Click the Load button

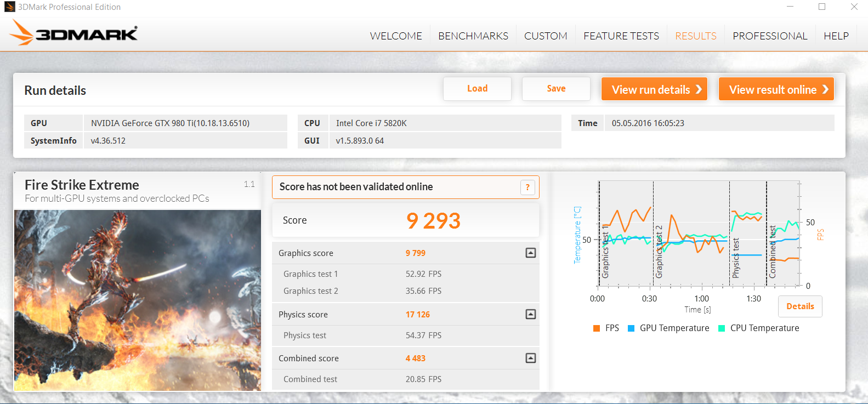pyautogui.click(x=477, y=89)
